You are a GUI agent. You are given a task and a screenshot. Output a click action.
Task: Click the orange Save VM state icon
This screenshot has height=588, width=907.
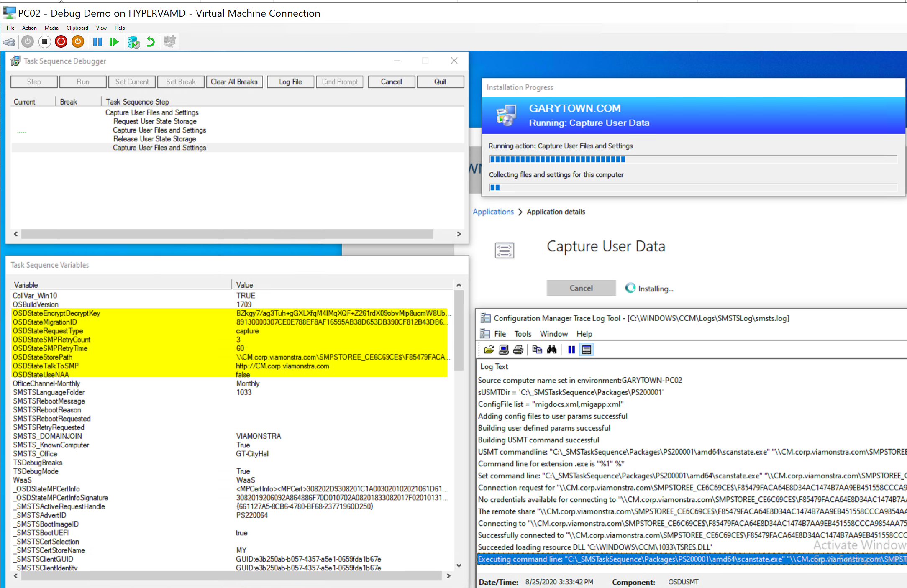[78, 42]
